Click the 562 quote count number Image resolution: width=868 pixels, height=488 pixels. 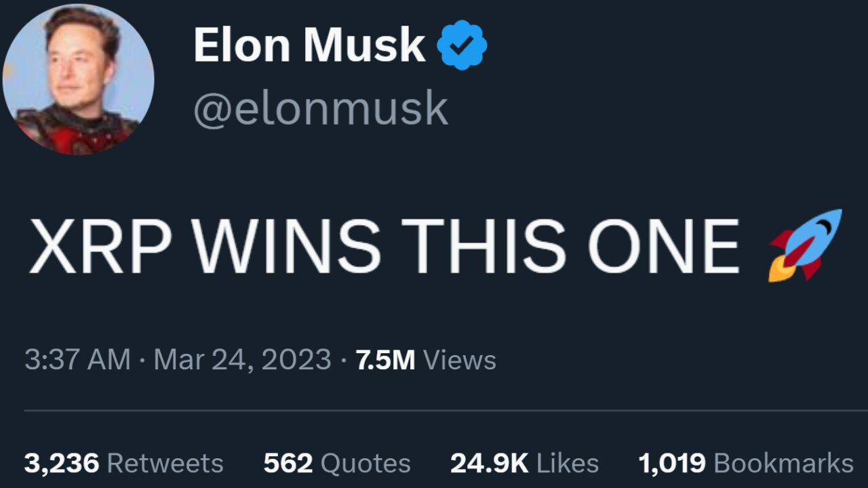[x=288, y=464]
